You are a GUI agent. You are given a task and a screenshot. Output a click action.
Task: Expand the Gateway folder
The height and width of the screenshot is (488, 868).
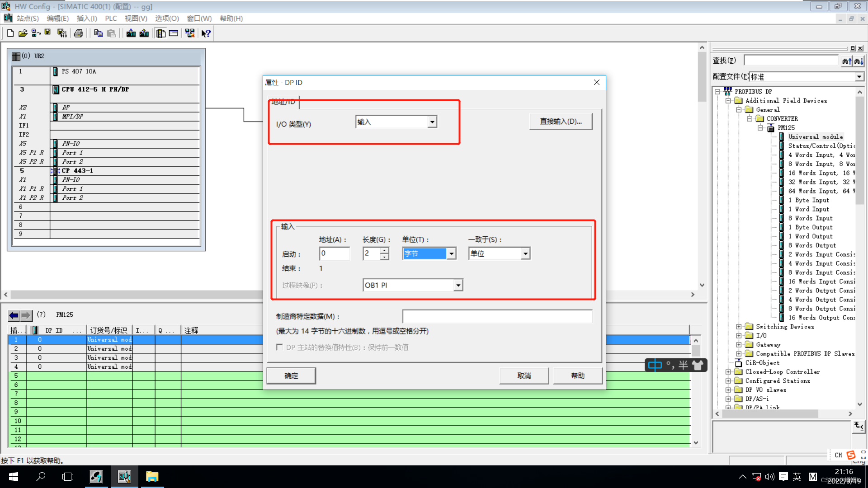point(739,345)
